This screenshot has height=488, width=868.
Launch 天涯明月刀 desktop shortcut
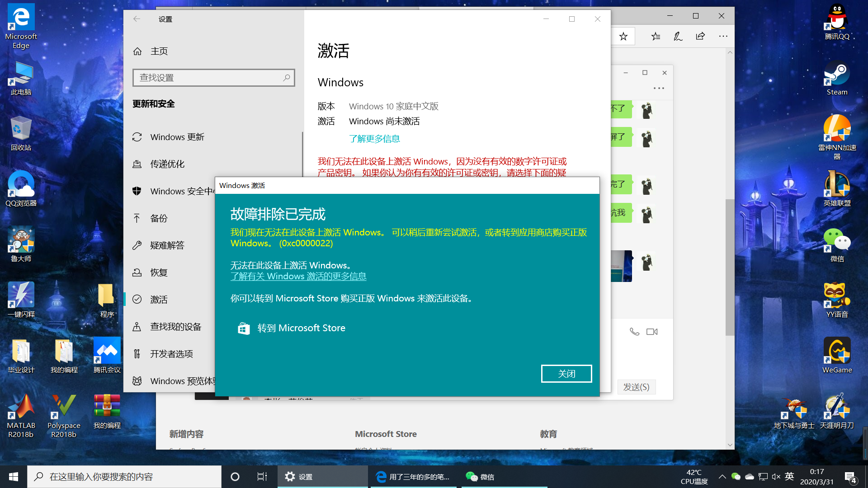837,412
